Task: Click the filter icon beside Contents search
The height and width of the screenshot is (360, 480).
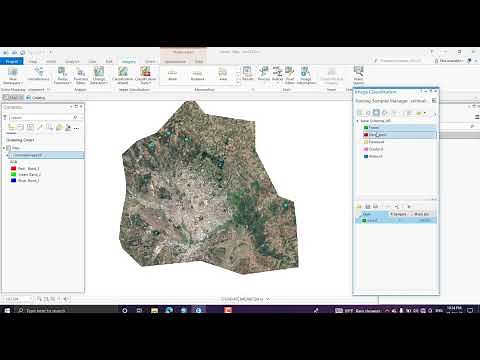Action: [x=5, y=117]
